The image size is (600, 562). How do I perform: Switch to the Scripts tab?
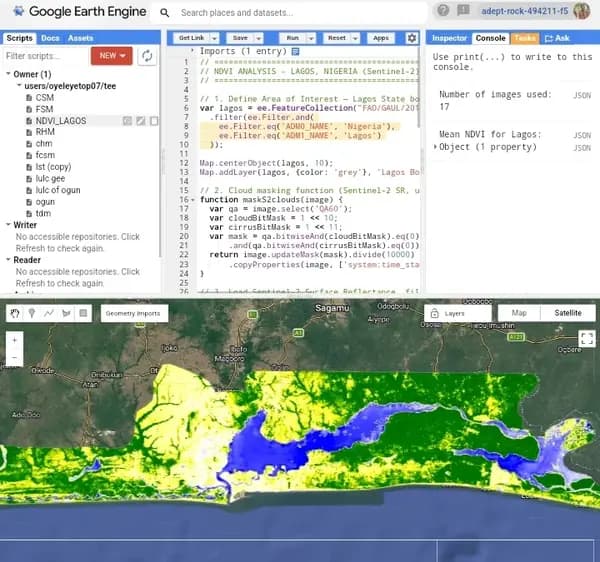click(19, 38)
